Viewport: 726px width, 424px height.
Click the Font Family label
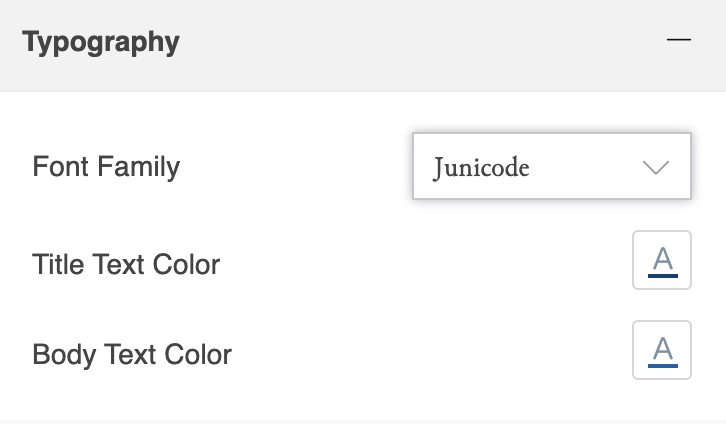[106, 166]
